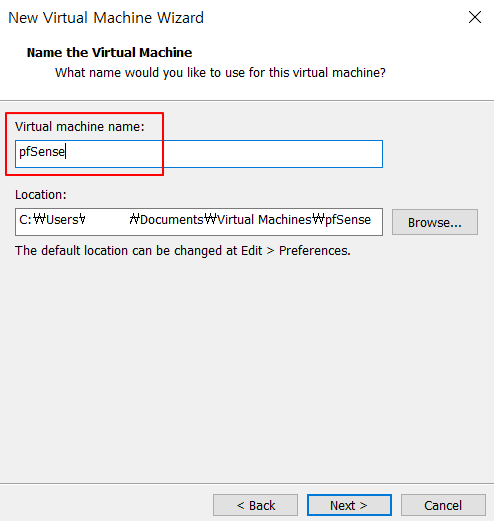Place the cursor on 'Virtual Machines' in the path
The image size is (494, 521).
[x=264, y=220]
